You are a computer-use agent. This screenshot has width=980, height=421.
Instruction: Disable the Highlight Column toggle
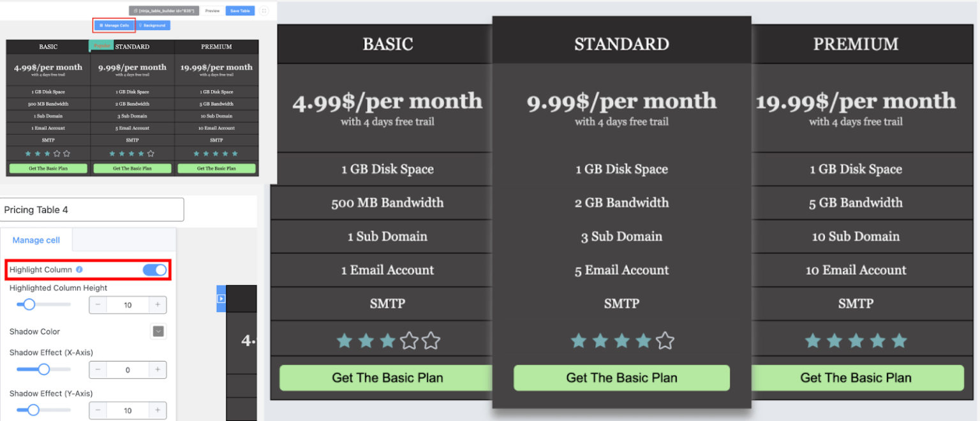(155, 269)
